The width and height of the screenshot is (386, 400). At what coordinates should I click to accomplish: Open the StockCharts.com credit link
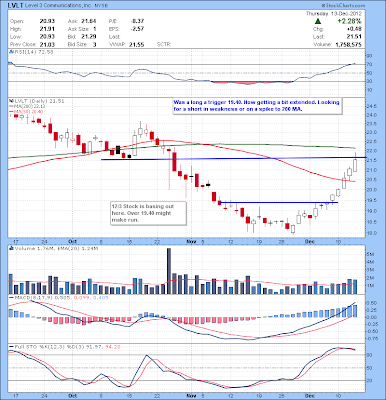tap(343, 6)
